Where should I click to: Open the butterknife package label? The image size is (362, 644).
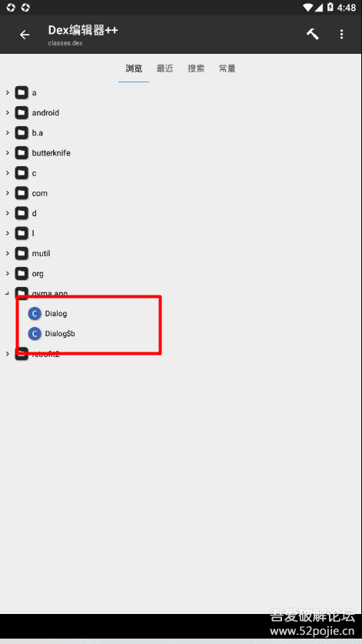(51, 153)
